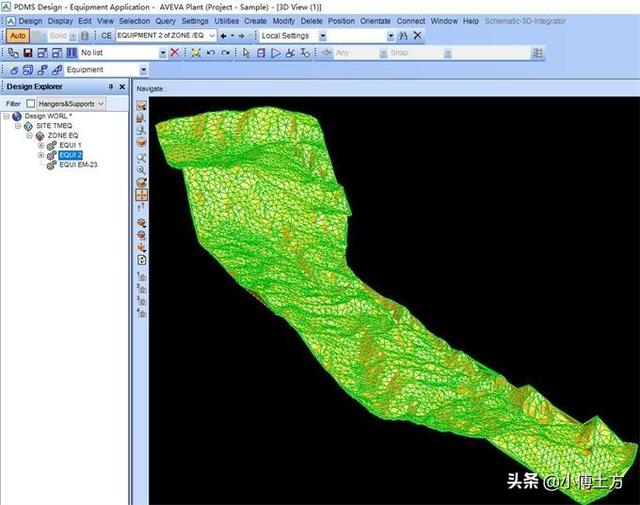640x505 pixels.
Task: Click the undo arrow icon
Action: pos(211,53)
